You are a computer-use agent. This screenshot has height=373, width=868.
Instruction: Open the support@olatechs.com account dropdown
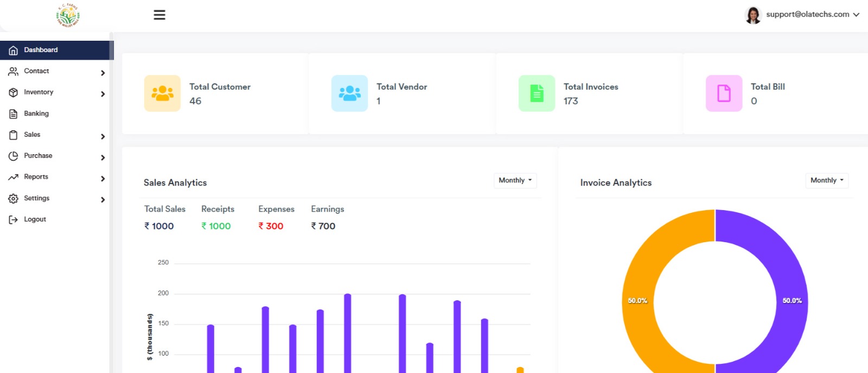point(813,15)
